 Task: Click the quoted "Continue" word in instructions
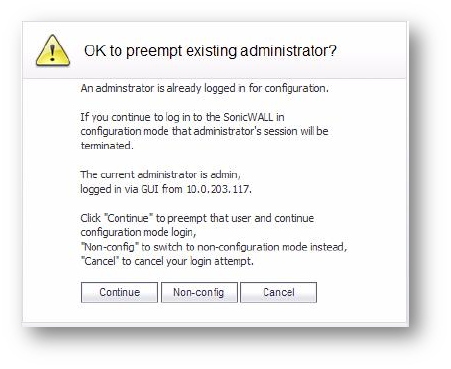[128, 218]
